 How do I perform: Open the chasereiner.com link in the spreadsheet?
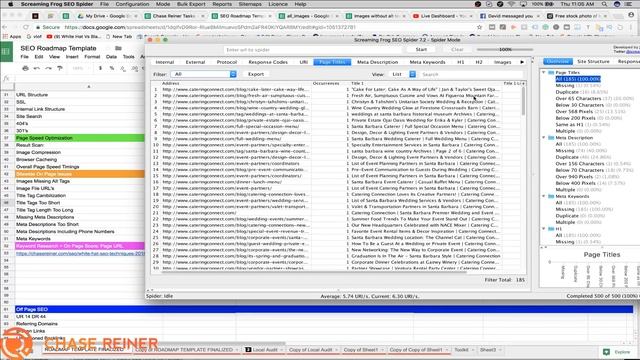coord(80,253)
